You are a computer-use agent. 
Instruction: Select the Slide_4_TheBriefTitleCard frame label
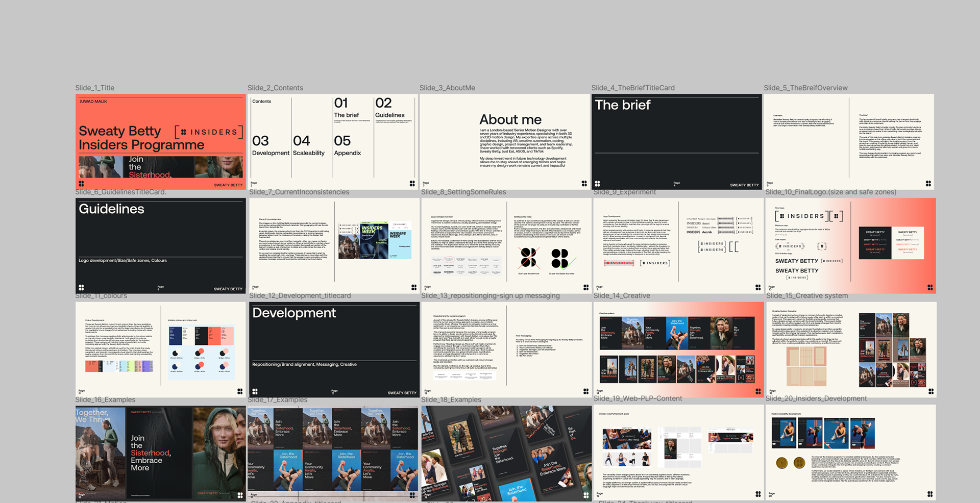(x=633, y=88)
